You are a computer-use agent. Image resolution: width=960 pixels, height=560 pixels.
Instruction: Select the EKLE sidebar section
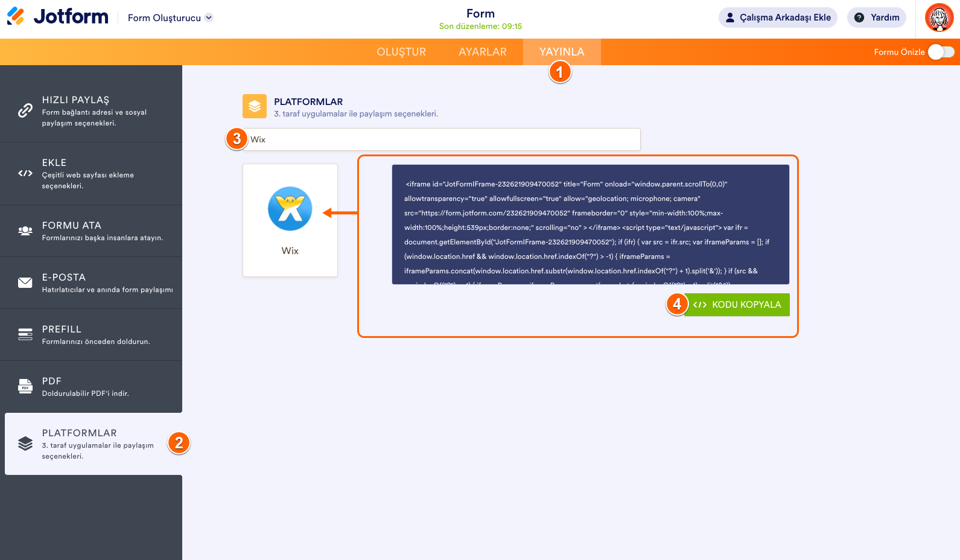[x=91, y=174]
